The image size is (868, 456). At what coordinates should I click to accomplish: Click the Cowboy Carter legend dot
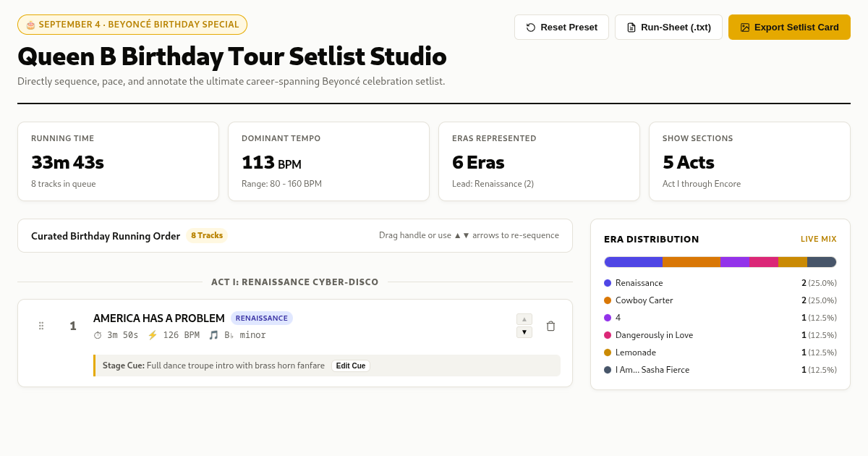(608, 300)
